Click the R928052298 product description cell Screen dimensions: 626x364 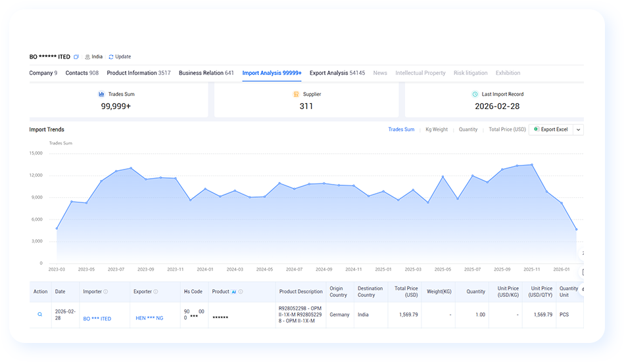(301, 315)
